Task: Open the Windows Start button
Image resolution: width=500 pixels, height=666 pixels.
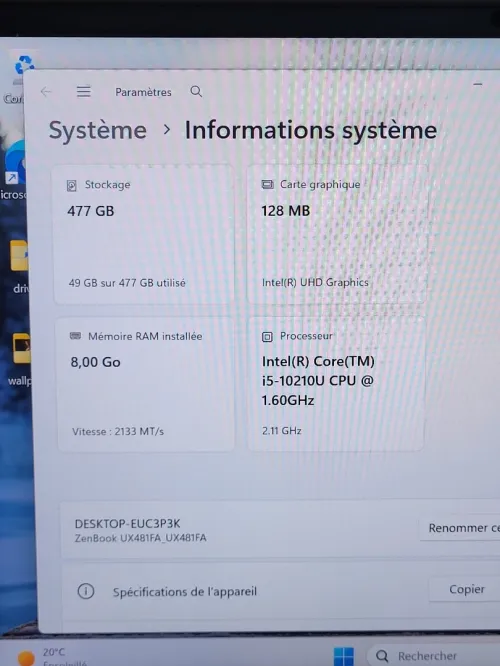Action: coord(343,656)
